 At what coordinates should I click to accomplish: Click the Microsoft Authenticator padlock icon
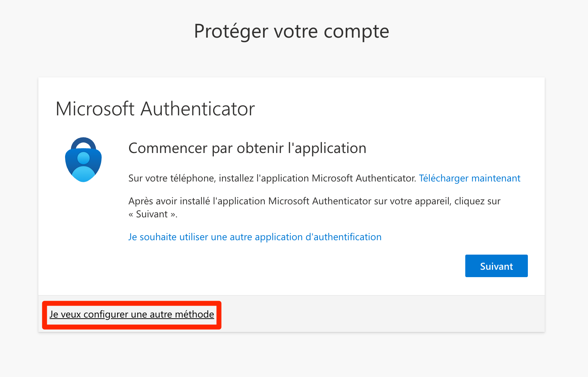pos(83,160)
